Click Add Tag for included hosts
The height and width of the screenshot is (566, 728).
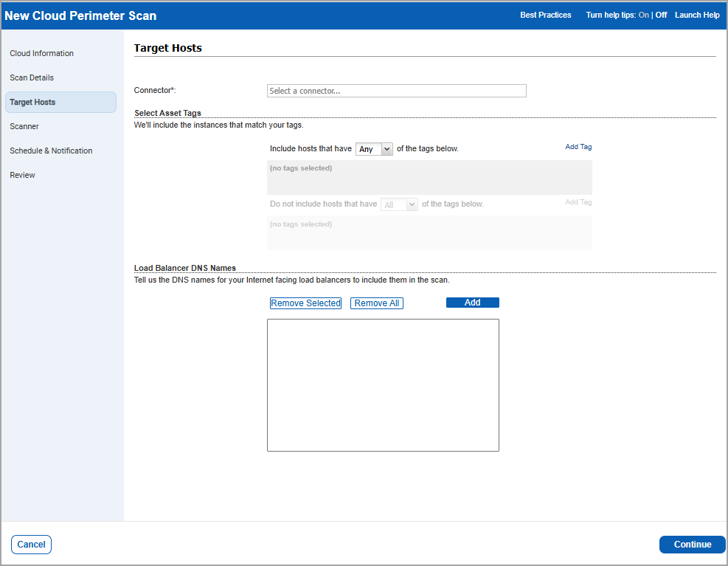tap(578, 147)
